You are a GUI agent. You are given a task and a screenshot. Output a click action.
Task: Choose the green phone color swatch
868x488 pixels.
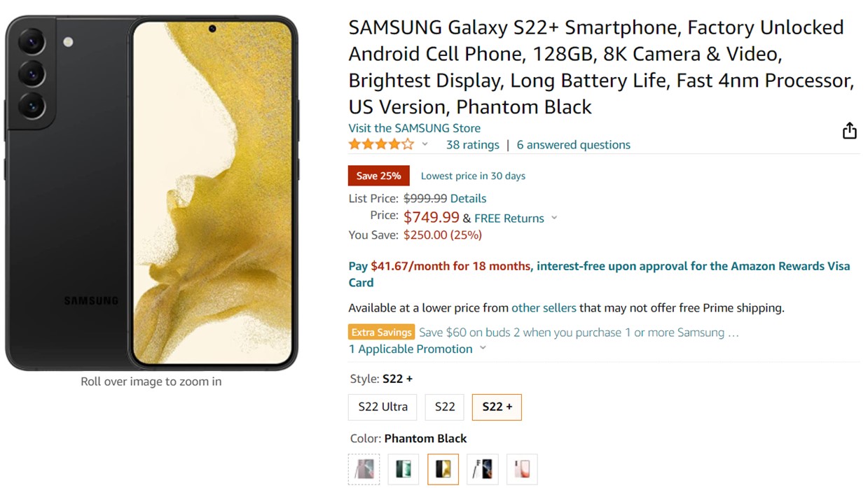click(404, 469)
